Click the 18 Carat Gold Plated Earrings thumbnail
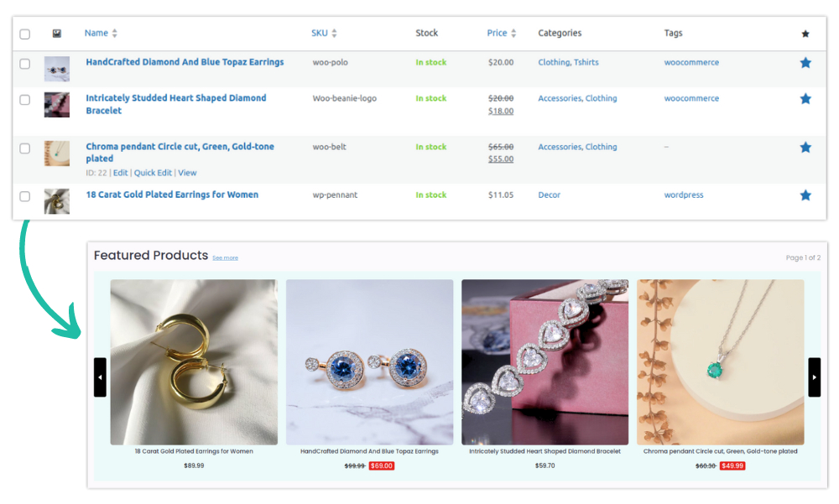Image resolution: width=839 pixels, height=504 pixels. [x=56, y=201]
